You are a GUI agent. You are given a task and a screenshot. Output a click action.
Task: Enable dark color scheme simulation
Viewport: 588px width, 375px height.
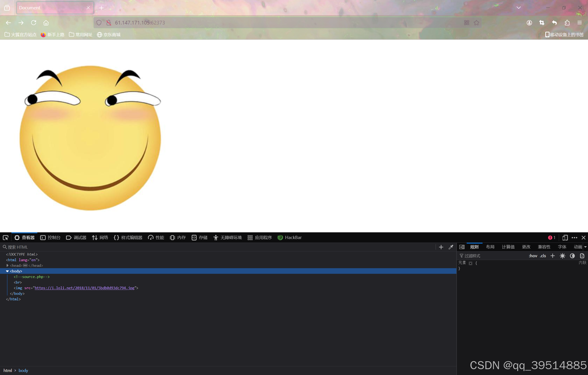572,256
